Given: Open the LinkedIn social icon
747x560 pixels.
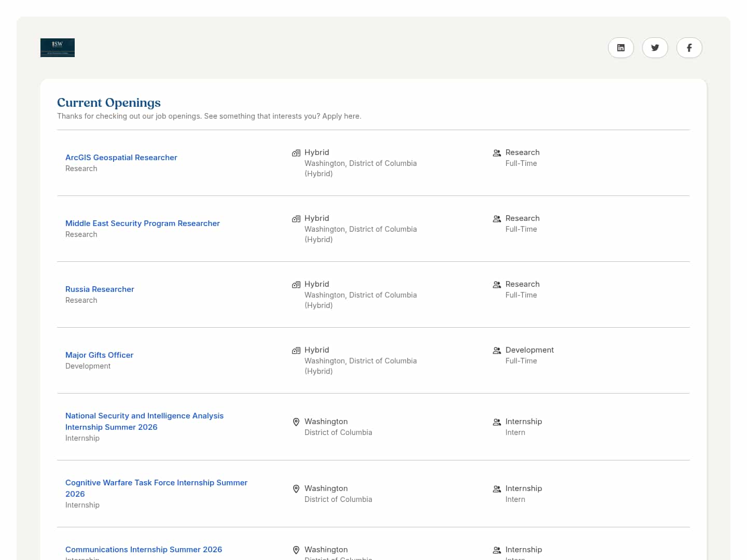Looking at the screenshot, I should (620, 48).
